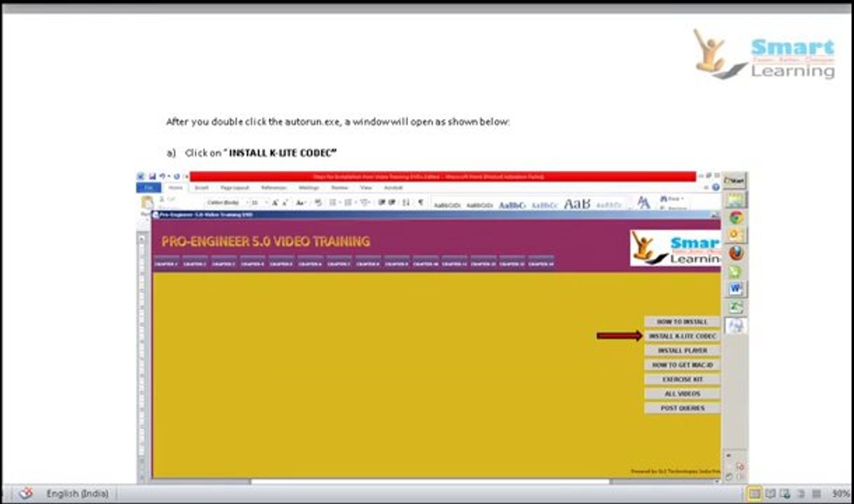Switch to Draft view
This screenshot has width=854, height=504.
pos(816,494)
